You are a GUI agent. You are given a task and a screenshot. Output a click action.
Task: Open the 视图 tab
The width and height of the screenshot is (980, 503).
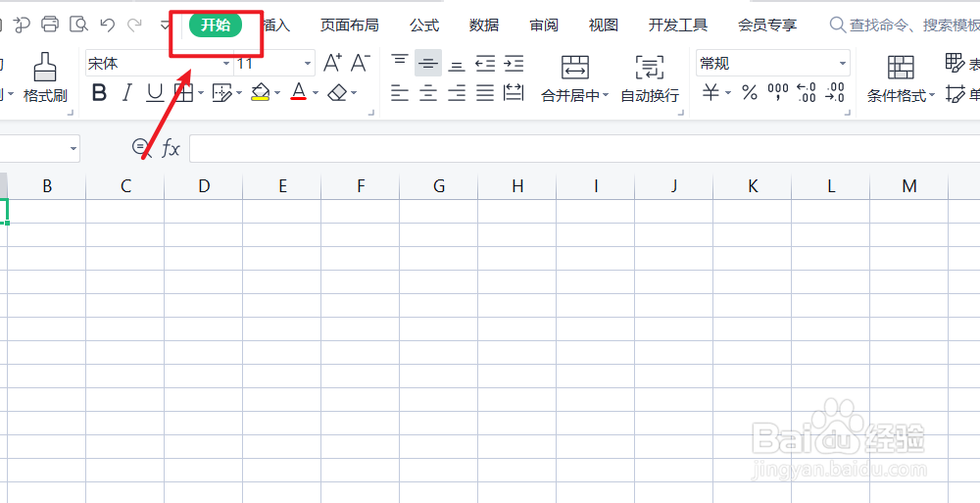[603, 25]
